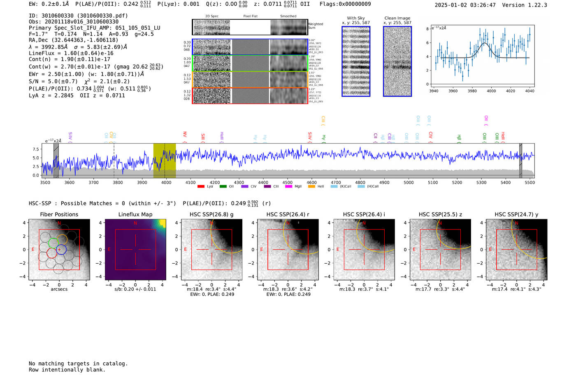Open the HSC SSP(26.8) g cutout
The image size is (576, 392).
pos(212,250)
